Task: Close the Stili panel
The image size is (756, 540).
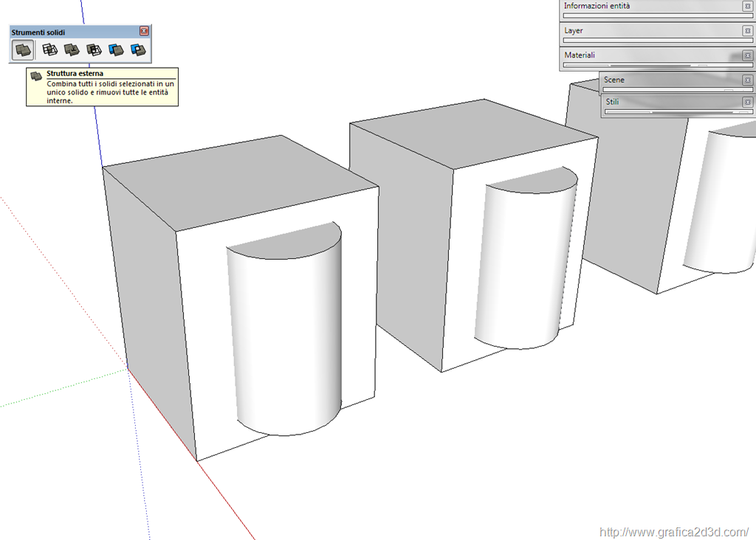Action: [747, 102]
